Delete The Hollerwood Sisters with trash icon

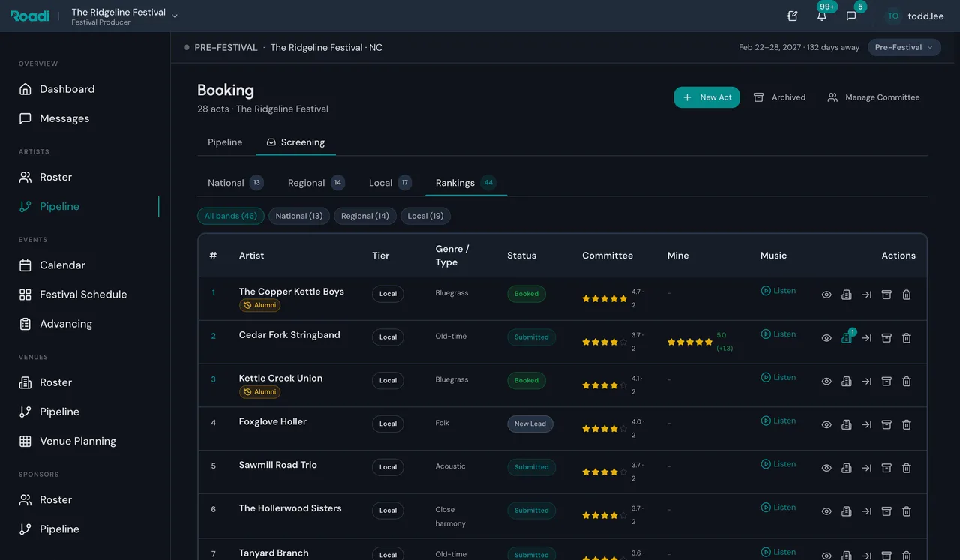point(906,511)
